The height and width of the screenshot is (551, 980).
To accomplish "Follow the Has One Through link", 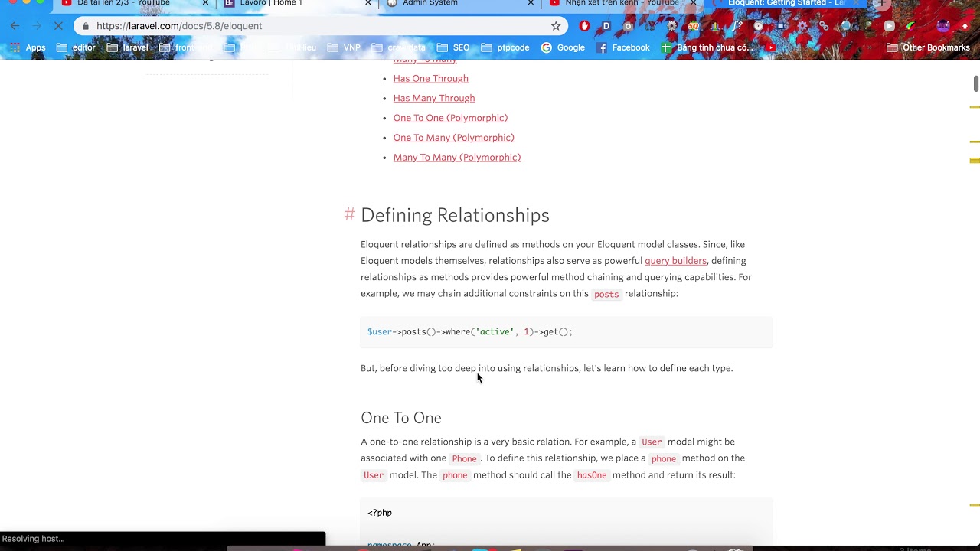I will pos(430,78).
